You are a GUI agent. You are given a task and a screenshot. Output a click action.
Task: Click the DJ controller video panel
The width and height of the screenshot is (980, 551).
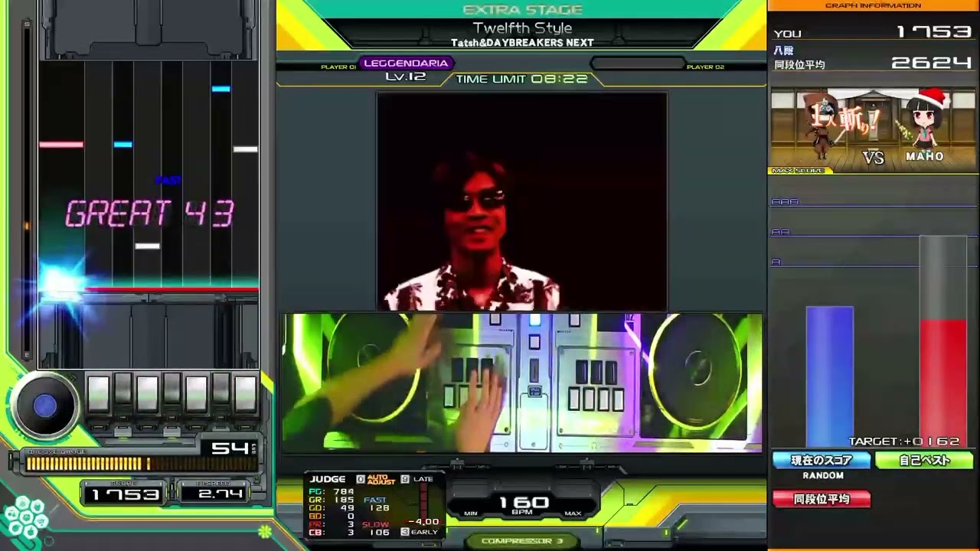(x=522, y=382)
